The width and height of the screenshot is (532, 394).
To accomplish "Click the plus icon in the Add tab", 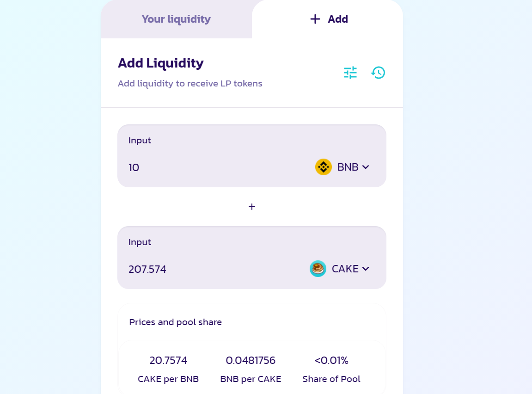I will (315, 19).
